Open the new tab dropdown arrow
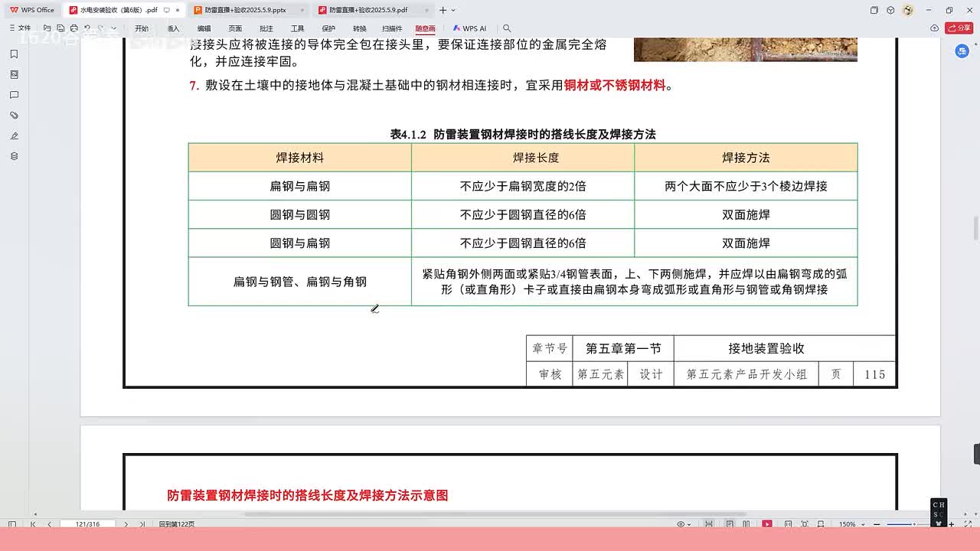 453,10
